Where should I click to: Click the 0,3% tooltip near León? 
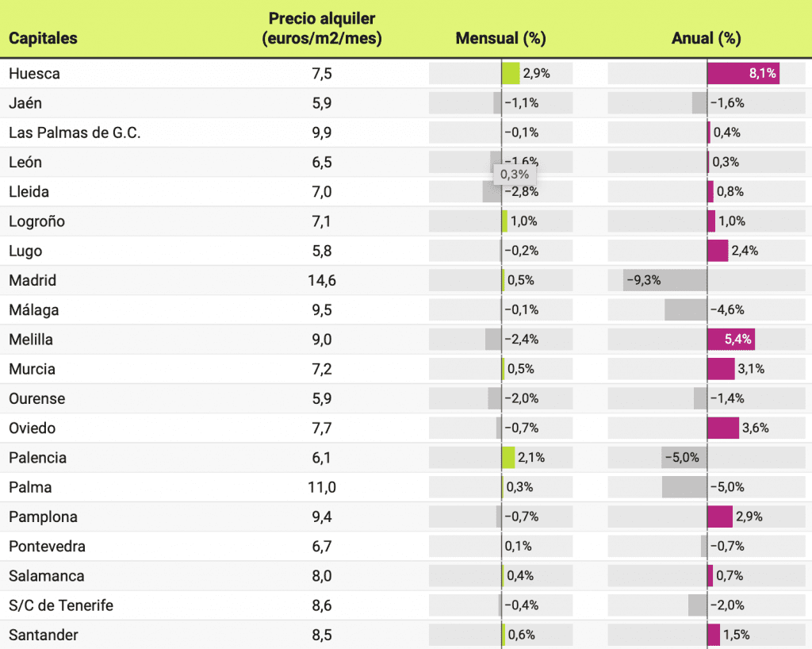coord(514,175)
